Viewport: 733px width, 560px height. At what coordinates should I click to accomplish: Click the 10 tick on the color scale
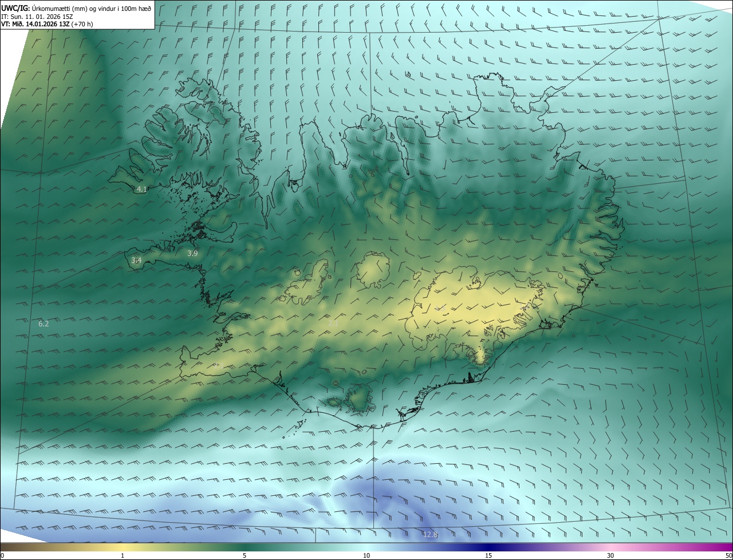[366, 555]
